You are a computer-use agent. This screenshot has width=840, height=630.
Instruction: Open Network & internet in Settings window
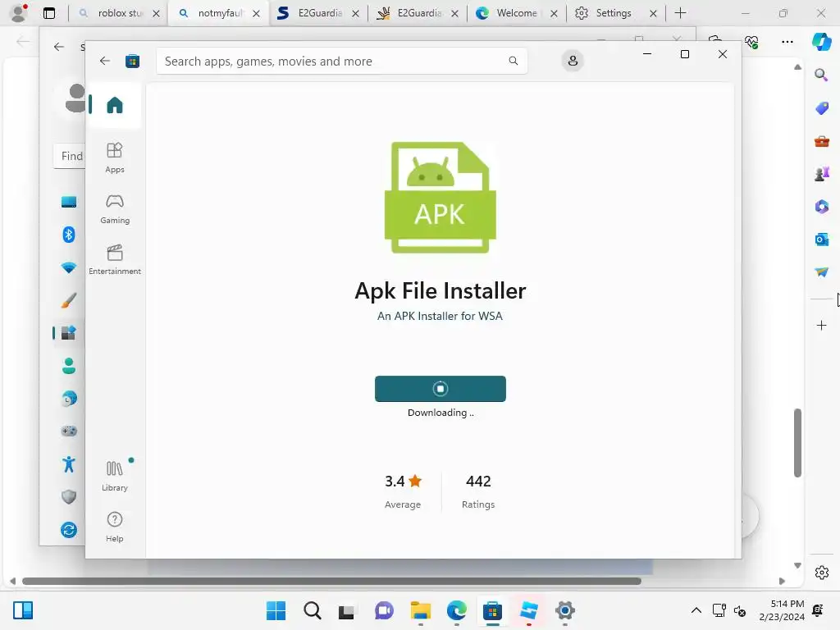click(69, 267)
